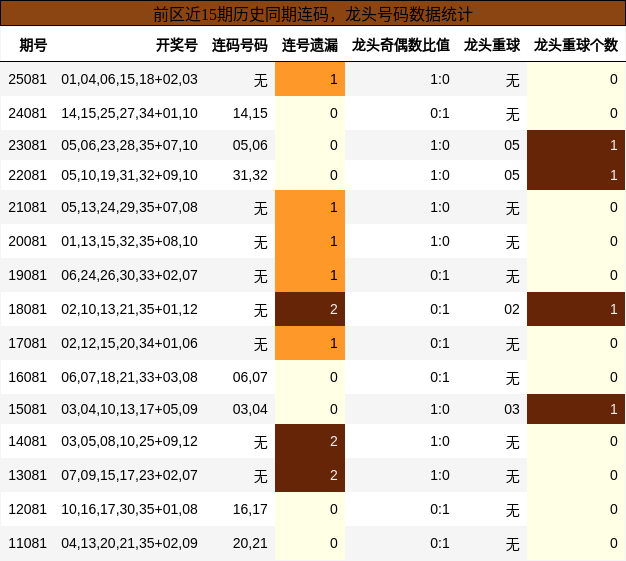Viewport: 626px width, 561px height.
Task: Click odd-even ratio 0:1 in row 11081
Action: click(x=440, y=543)
